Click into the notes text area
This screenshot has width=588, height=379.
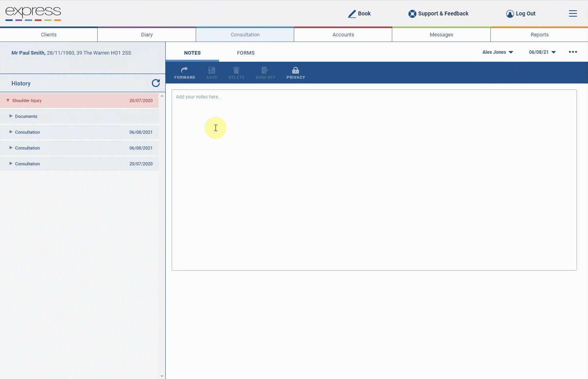(x=374, y=180)
